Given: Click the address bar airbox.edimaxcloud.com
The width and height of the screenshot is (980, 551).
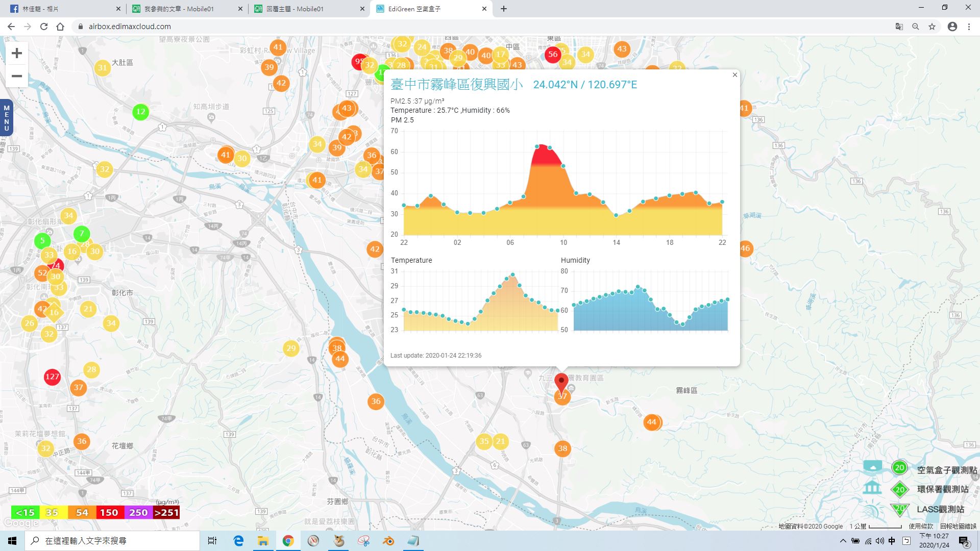Looking at the screenshot, I should tap(130, 27).
